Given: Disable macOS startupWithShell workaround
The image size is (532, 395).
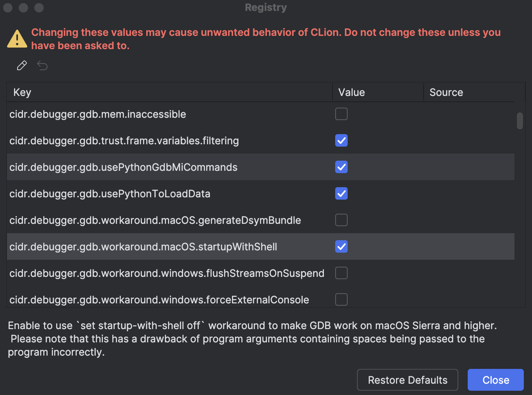Looking at the screenshot, I should (x=341, y=246).
